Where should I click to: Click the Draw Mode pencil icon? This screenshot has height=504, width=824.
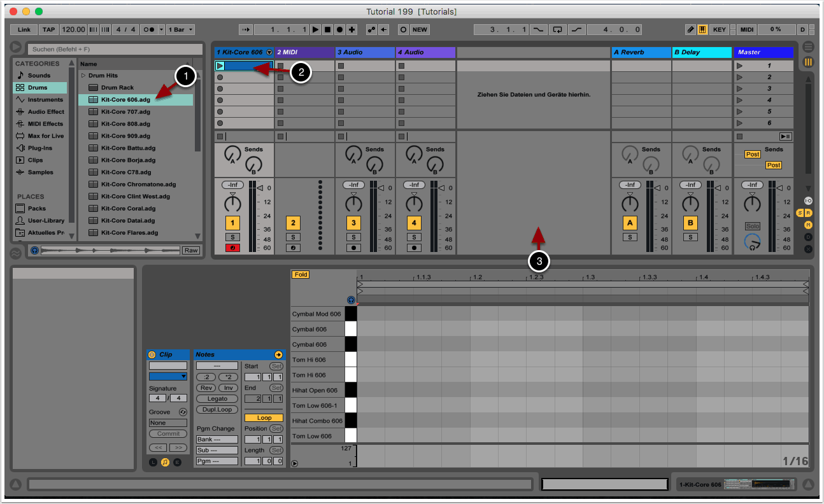(691, 29)
